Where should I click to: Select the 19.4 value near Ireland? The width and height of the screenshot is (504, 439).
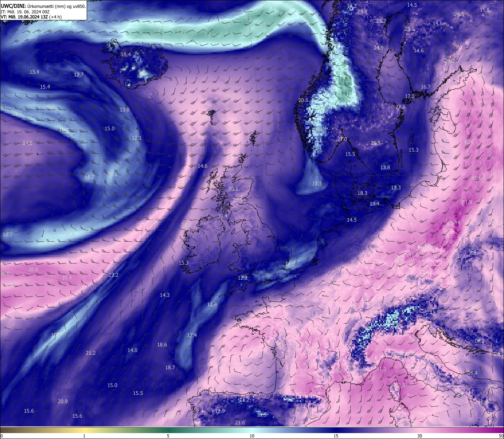[222, 216]
